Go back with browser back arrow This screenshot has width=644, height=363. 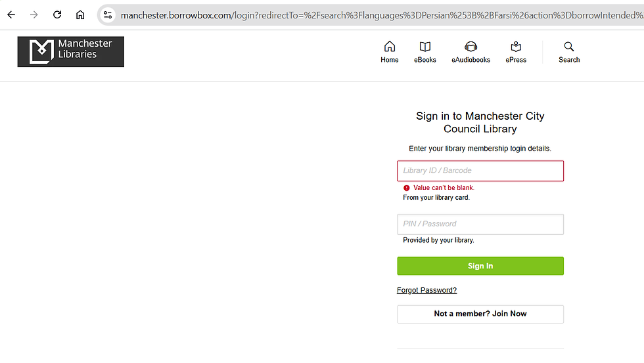[11, 15]
